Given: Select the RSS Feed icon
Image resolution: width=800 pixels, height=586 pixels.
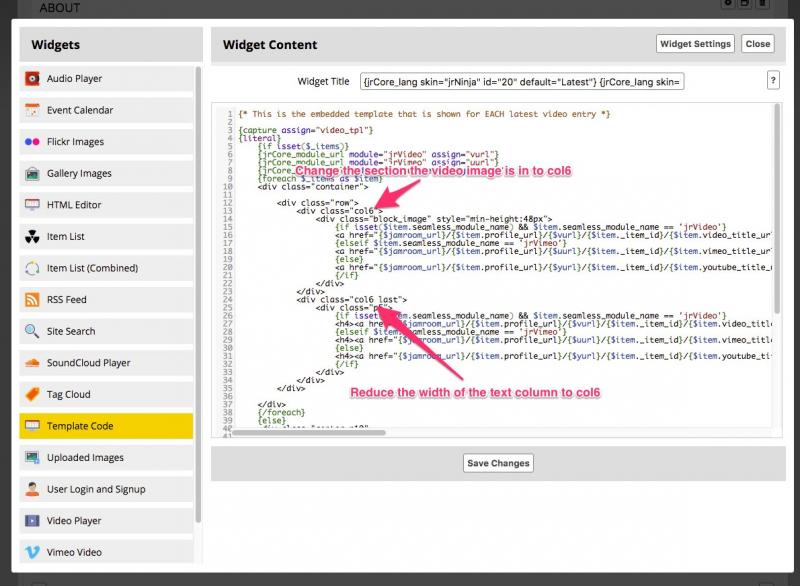Looking at the screenshot, I should pos(32,300).
